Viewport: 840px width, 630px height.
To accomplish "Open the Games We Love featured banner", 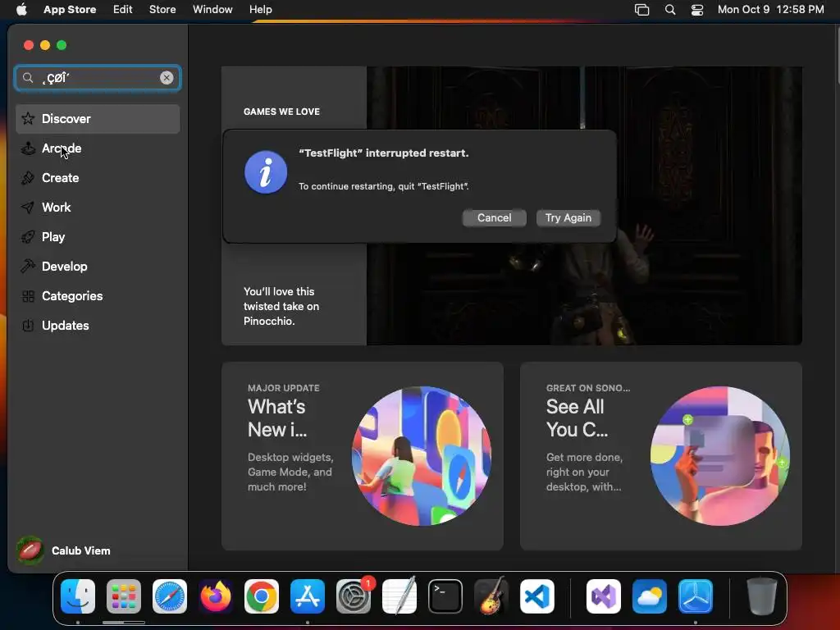I will [512, 206].
